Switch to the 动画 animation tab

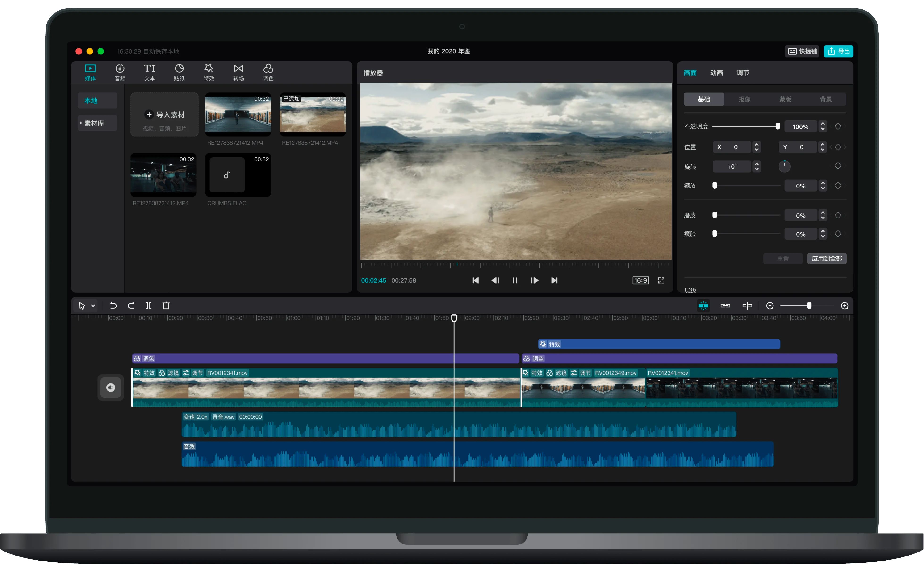716,73
